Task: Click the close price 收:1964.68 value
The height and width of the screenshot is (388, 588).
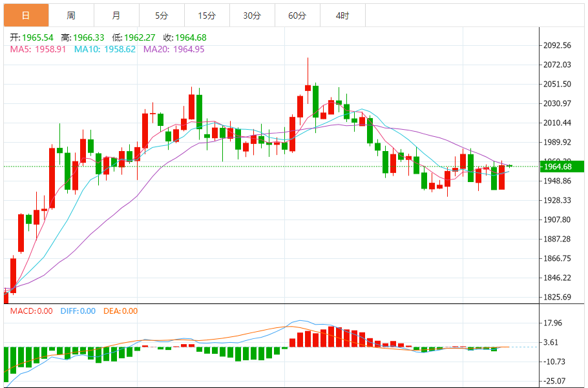Action: pyautogui.click(x=185, y=37)
